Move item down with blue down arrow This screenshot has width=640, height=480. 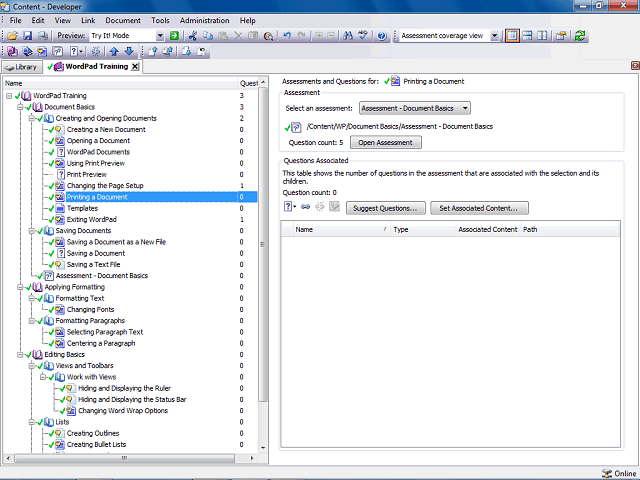pos(129,51)
